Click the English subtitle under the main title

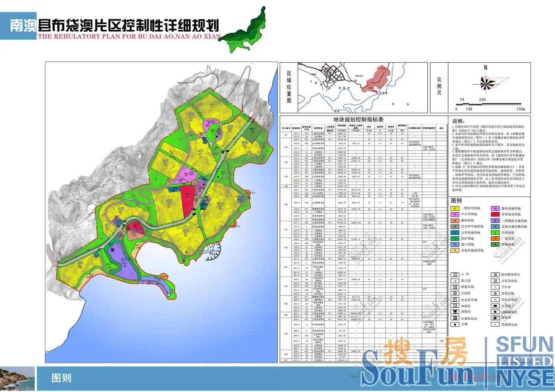129,36
